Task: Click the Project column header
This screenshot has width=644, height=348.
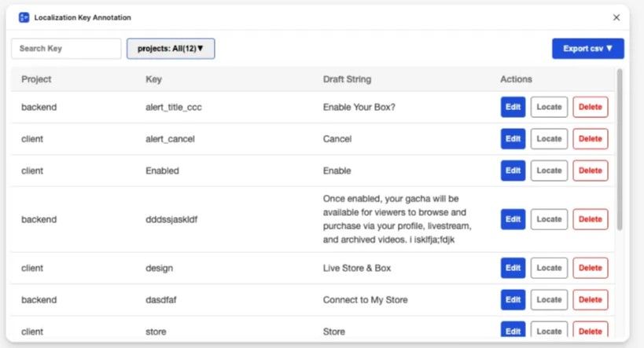Action: point(36,79)
